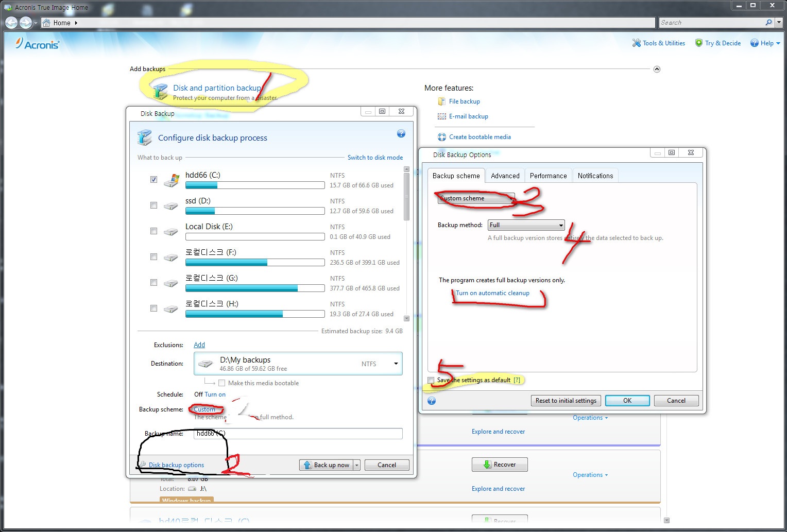Check the Local Disk (E:) partition
This screenshot has height=532, width=787.
pyautogui.click(x=153, y=231)
